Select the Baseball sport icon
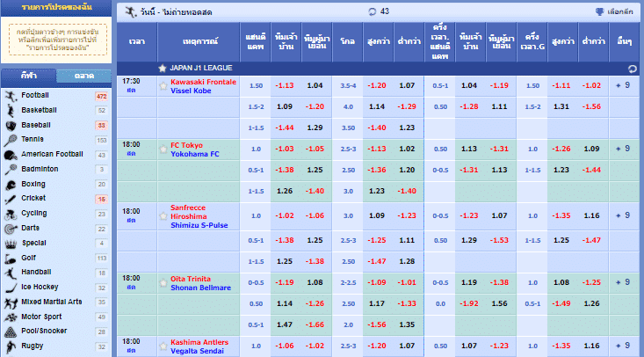This screenshot has height=357, width=644. tap(11, 125)
